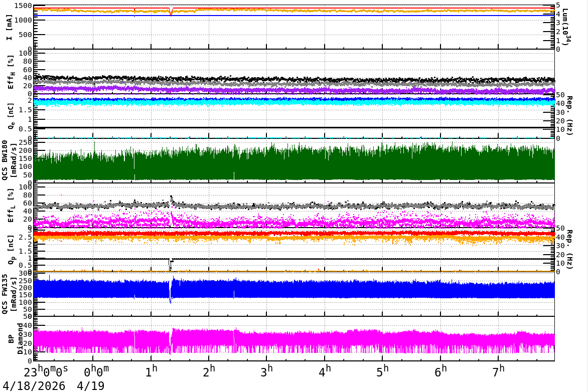The width and height of the screenshot is (588, 392).
Task: Click the "4/18/2026" date label
Action: pyautogui.click(x=34, y=386)
